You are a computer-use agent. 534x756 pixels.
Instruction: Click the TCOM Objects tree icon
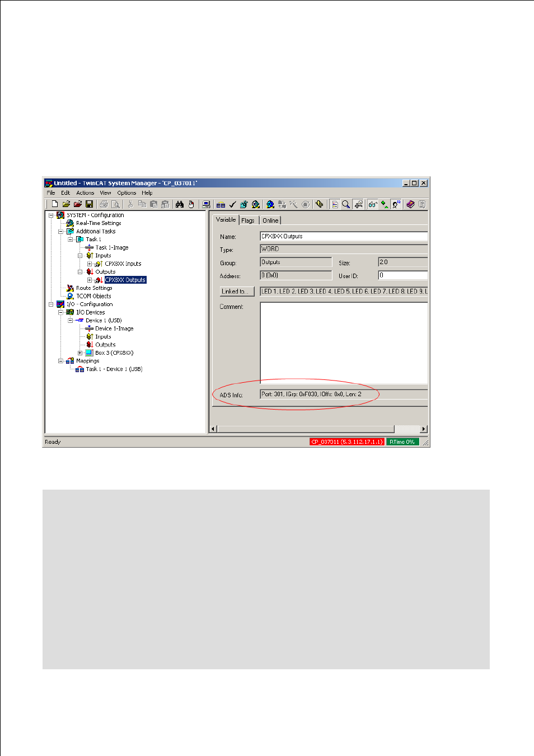coord(70,296)
